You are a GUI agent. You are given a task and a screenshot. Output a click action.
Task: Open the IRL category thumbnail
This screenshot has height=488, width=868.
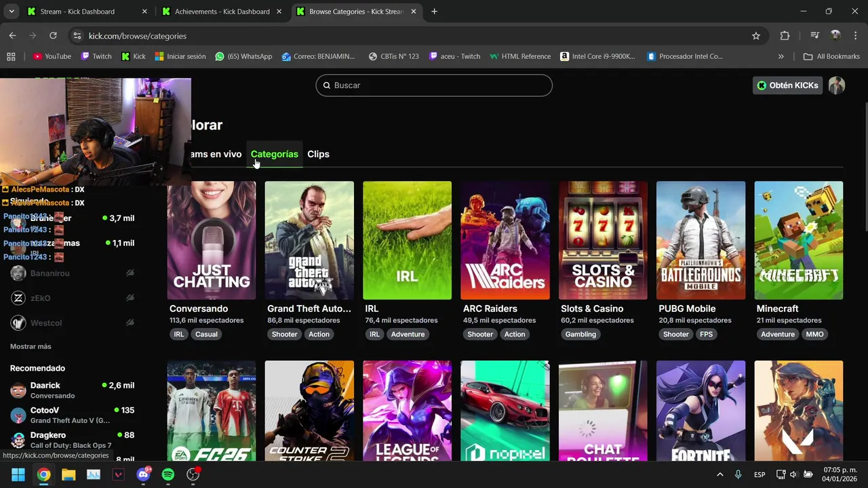pyautogui.click(x=407, y=240)
